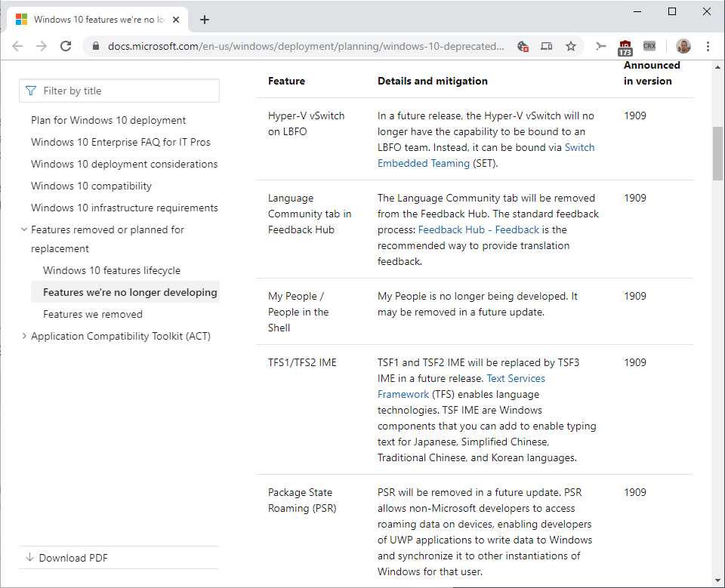The image size is (725, 588).
Task: Click the scrollbar down arrow
Action: (x=717, y=580)
